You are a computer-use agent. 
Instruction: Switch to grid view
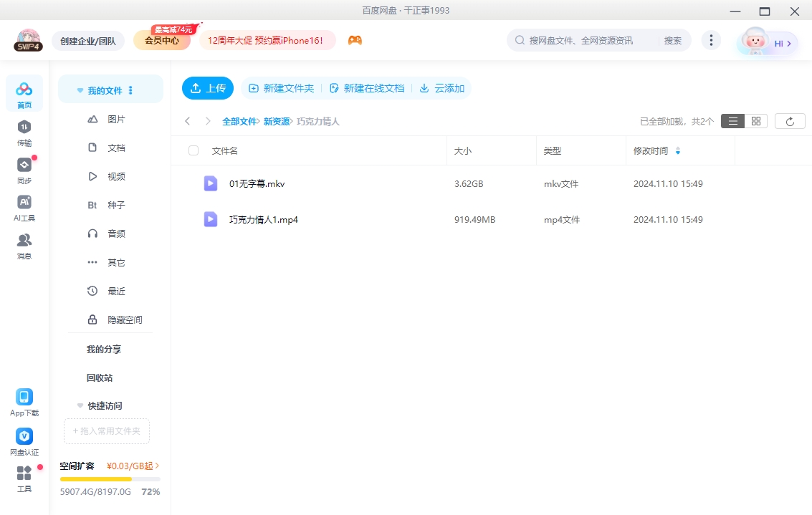[755, 121]
